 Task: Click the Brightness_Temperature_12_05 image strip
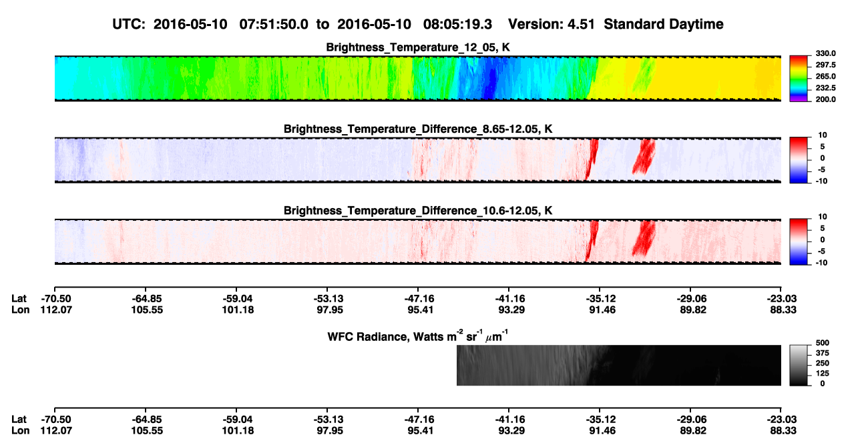(x=417, y=79)
